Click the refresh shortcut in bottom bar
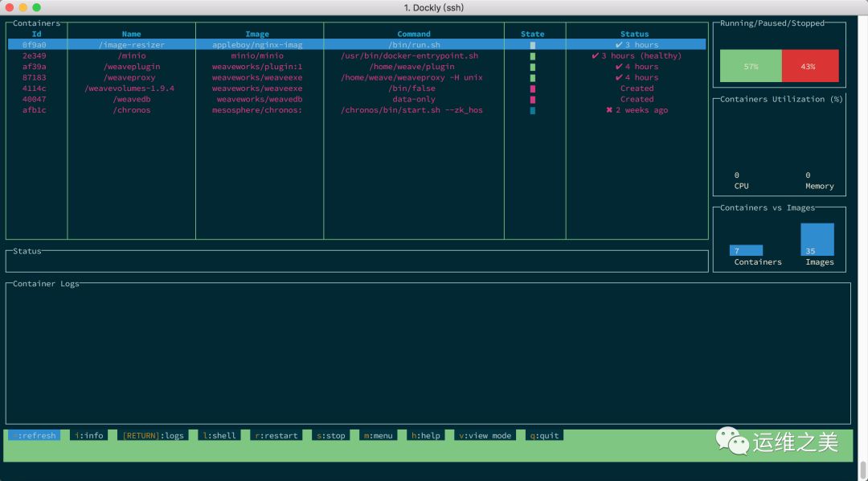The height and width of the screenshot is (481, 868). click(x=35, y=436)
